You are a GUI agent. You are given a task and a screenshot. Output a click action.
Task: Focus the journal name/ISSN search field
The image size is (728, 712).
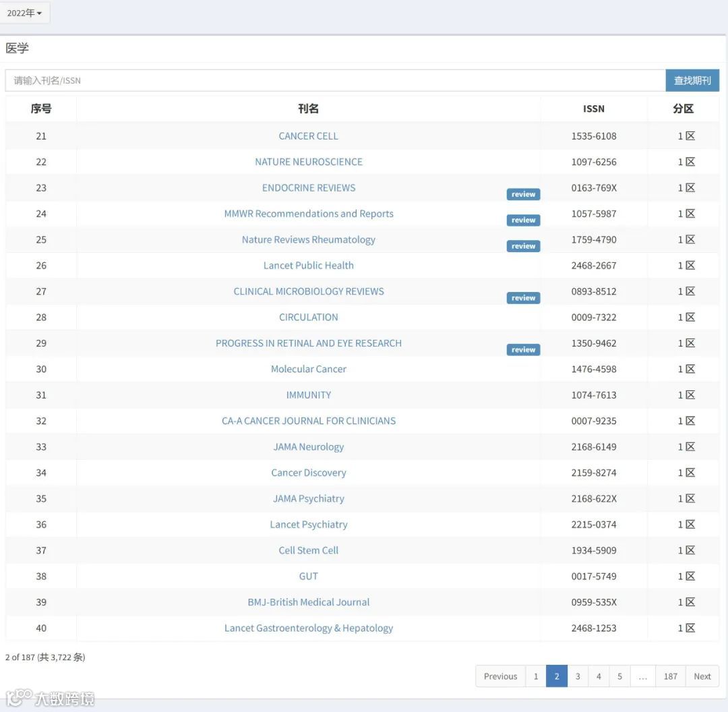(335, 80)
